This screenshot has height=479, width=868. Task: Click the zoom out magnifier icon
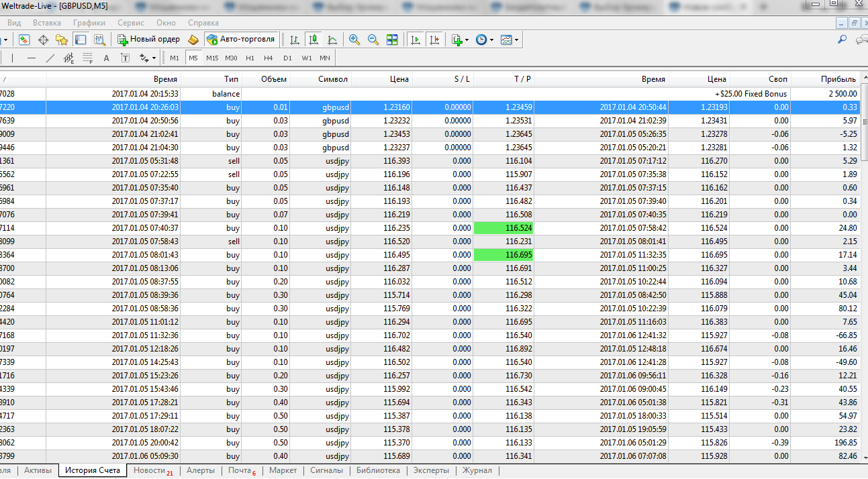pyautogui.click(x=373, y=40)
